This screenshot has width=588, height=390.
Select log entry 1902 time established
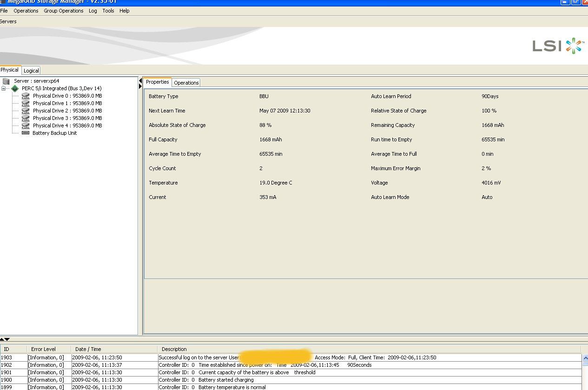click(x=291, y=365)
